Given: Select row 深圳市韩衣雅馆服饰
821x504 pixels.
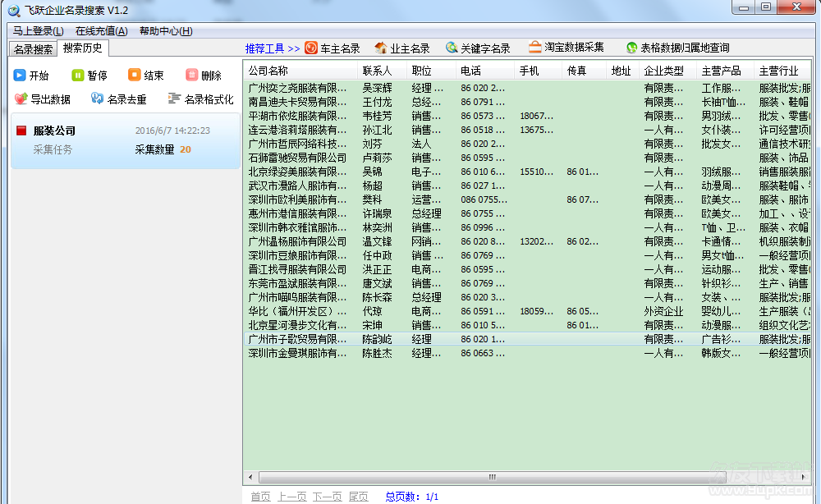Looking at the screenshot, I should point(527,227).
